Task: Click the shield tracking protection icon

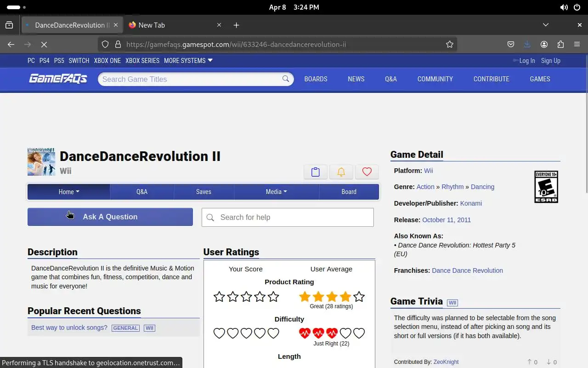Action: [x=105, y=44]
